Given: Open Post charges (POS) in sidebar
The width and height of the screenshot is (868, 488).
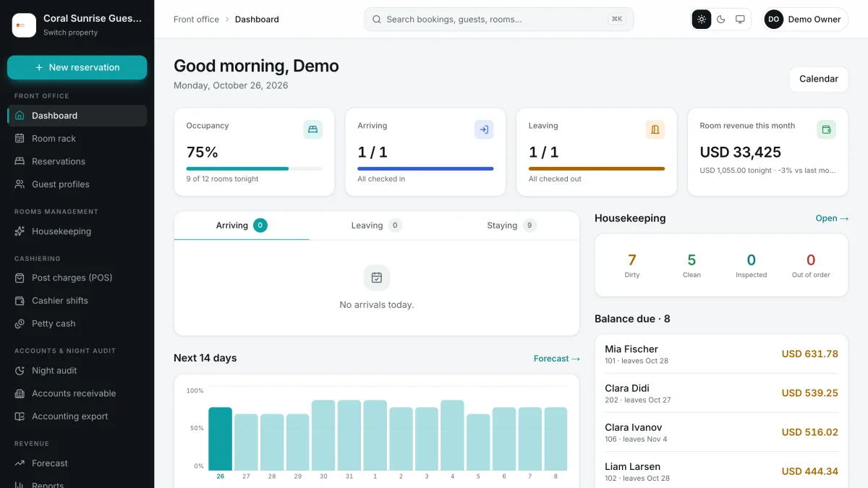Looking at the screenshot, I should click(77, 278).
